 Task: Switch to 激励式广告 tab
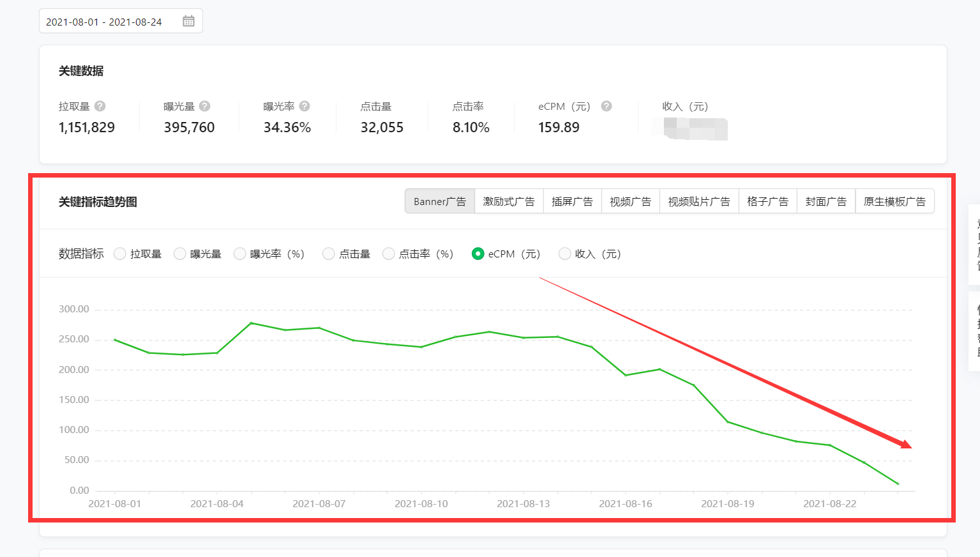[x=509, y=201]
